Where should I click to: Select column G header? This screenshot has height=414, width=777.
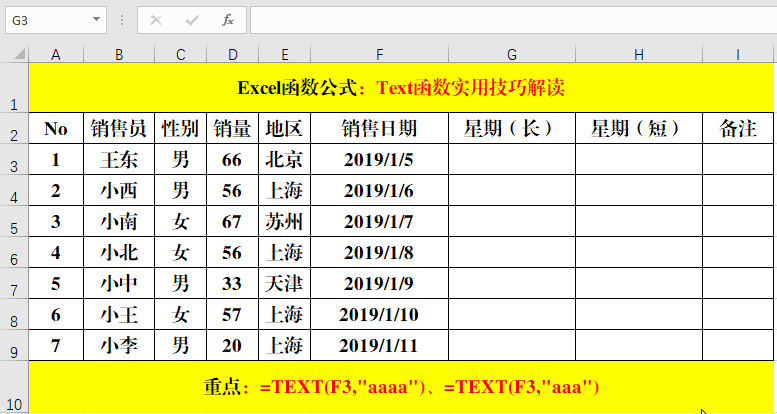(512, 54)
